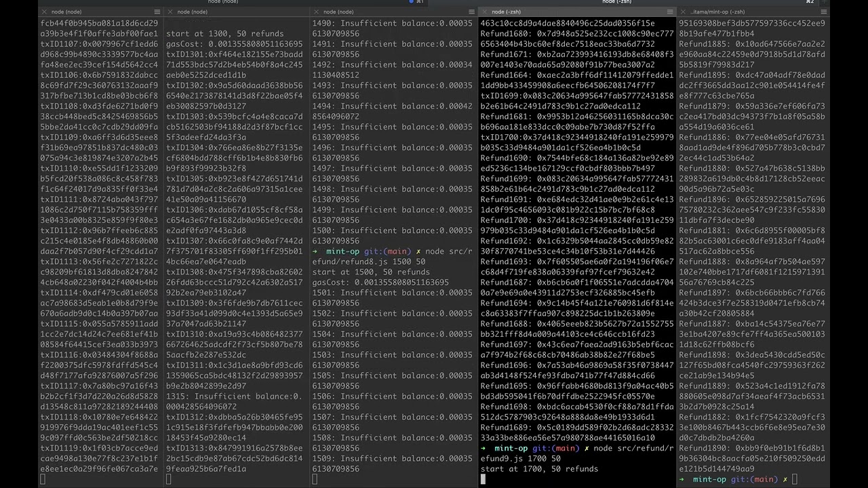Click the Refund1885 entry
868x488 pixels.
[752, 54]
